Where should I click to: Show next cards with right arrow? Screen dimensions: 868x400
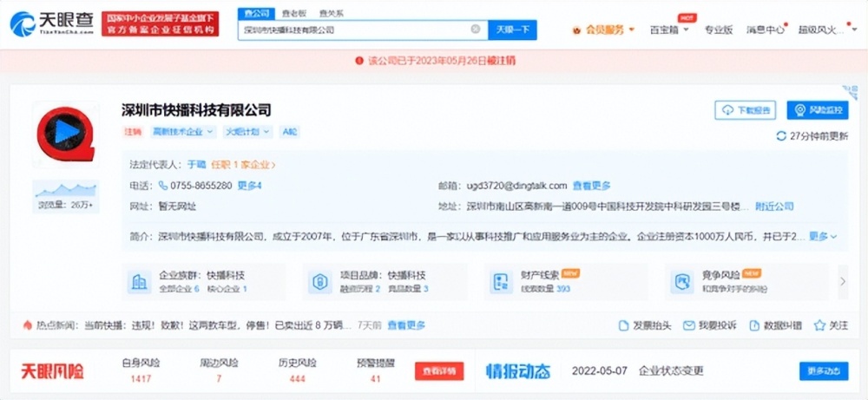click(x=843, y=282)
